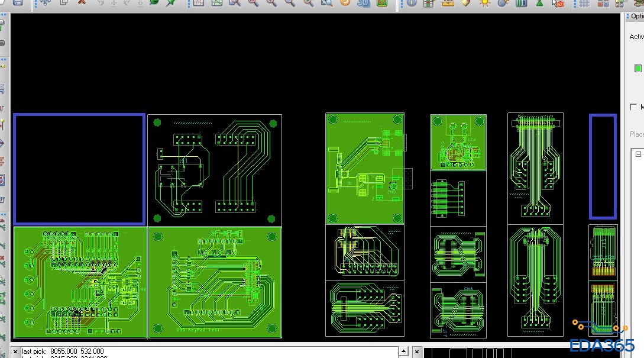This screenshot has height=358, width=644.
Task: Click the Highlight marker icon
Action: coord(466,3)
